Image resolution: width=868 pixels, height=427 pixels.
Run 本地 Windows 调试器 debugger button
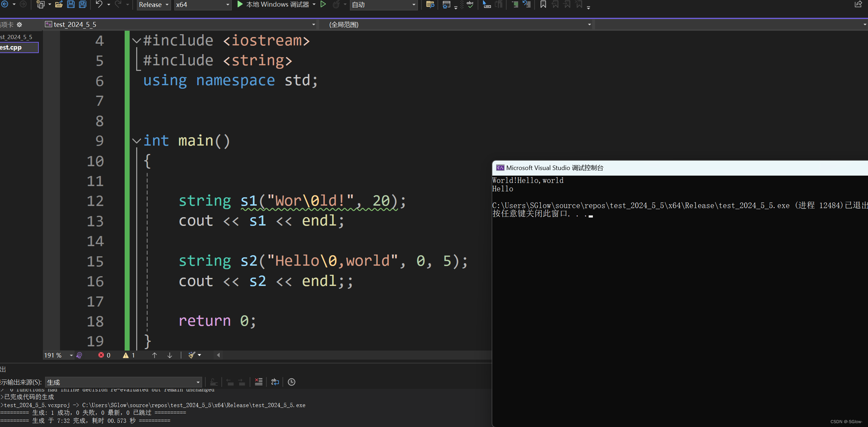(x=273, y=5)
